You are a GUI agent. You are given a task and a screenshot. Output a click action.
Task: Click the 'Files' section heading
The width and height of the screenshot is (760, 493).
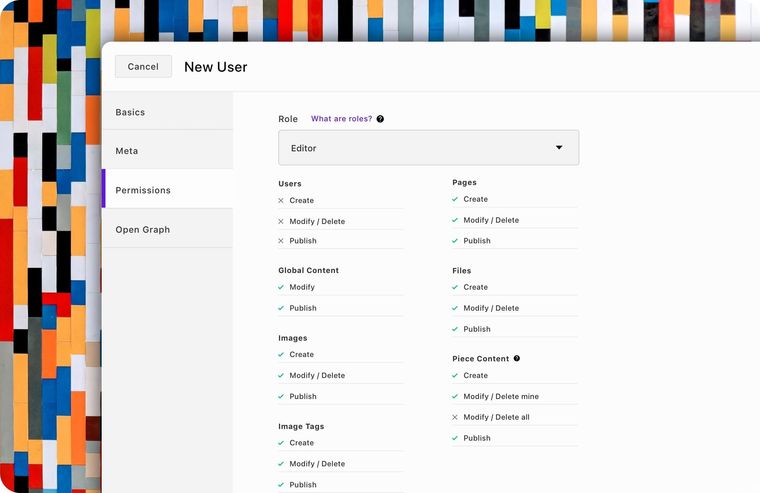461,270
